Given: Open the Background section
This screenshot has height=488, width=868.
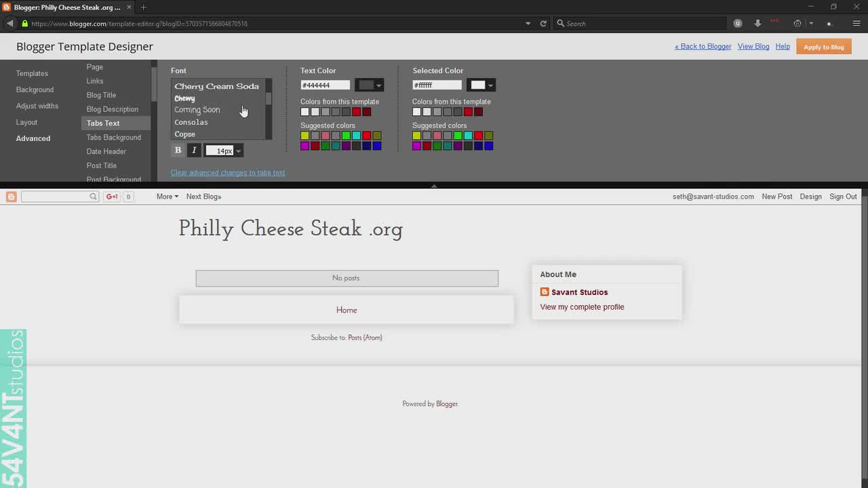Looking at the screenshot, I should [x=35, y=89].
